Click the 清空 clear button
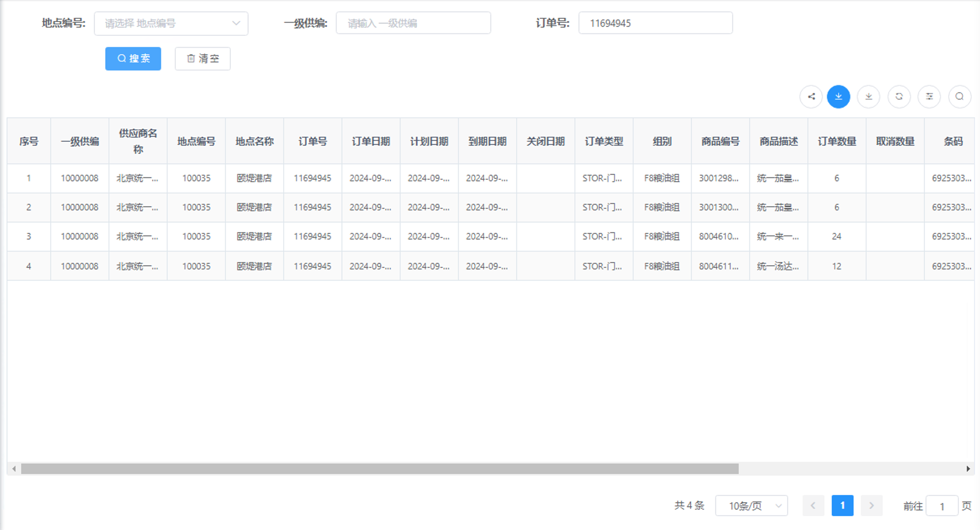Viewport: 980px width, 530px height. coord(202,58)
